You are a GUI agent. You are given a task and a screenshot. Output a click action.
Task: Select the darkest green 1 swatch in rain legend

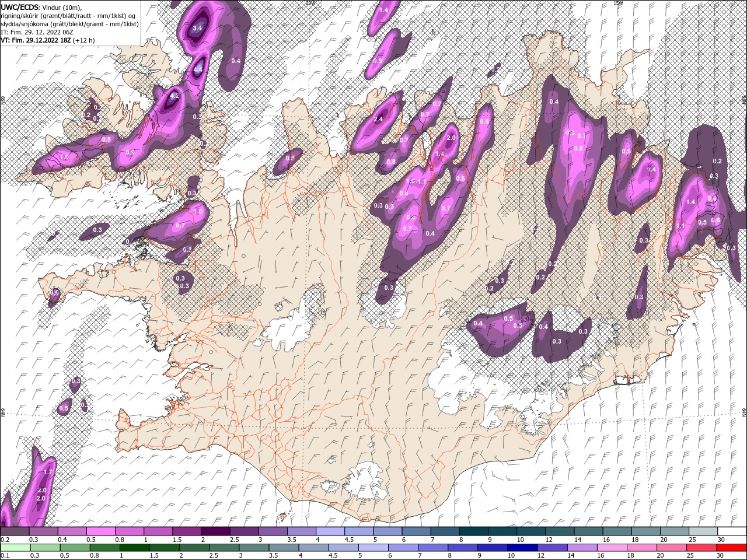click(134, 548)
